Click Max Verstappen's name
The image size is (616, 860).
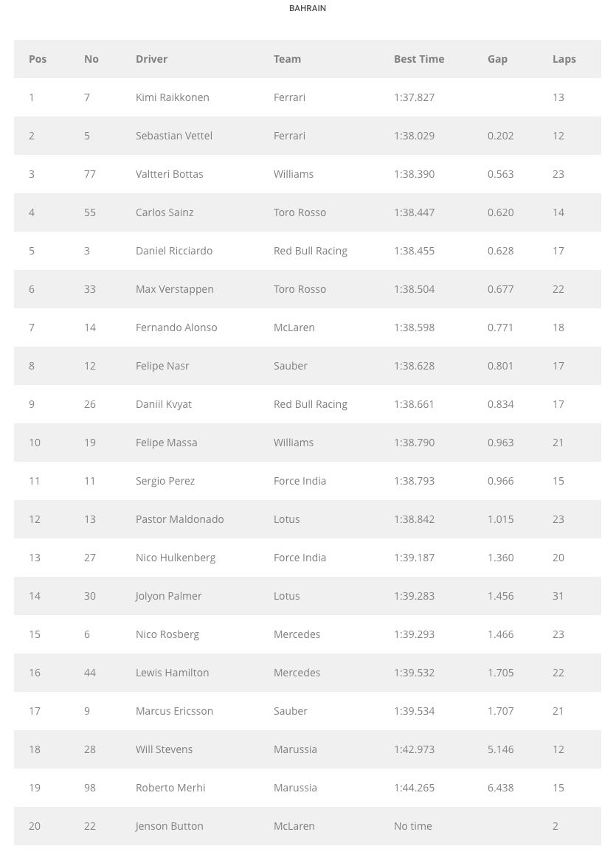point(174,289)
